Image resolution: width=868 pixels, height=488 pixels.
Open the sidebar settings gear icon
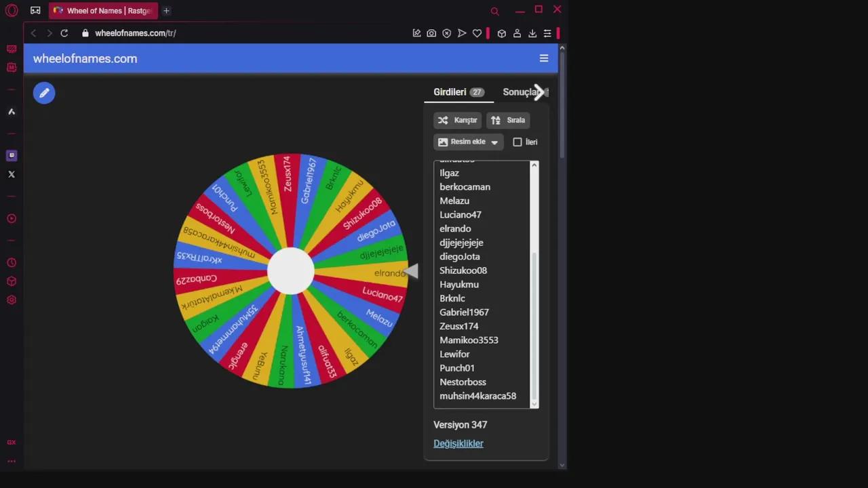[x=12, y=300]
